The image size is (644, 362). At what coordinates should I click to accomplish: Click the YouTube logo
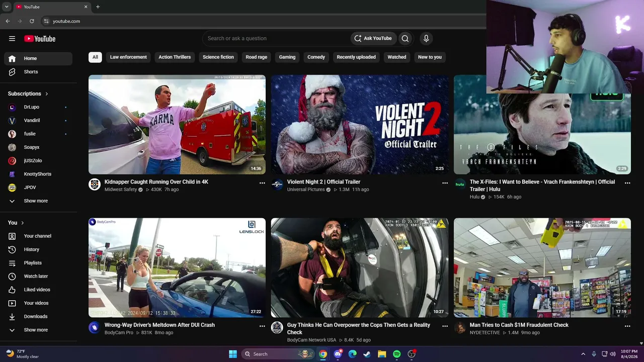(40, 39)
